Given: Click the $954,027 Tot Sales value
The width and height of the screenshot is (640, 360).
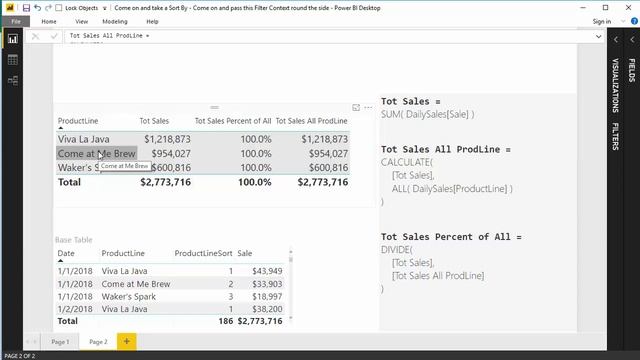Looking at the screenshot, I should tap(171, 153).
